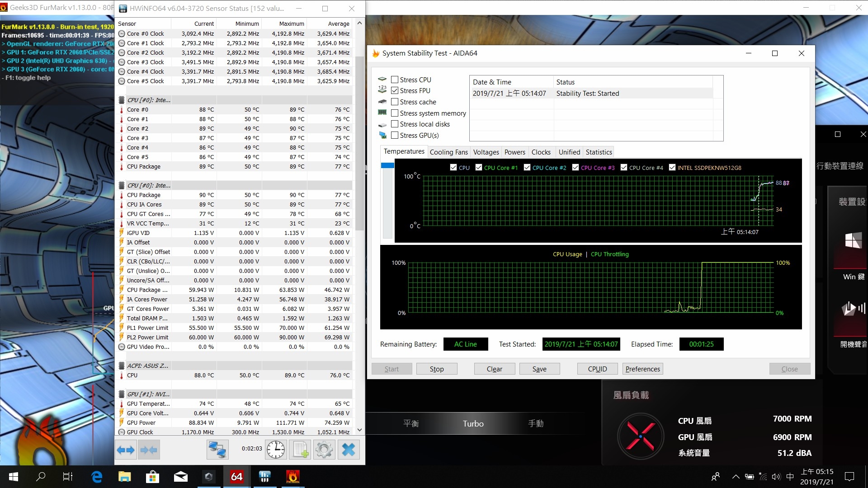Launch Microsoft Edge from taskbar
Viewport: 868px width, 488px height.
[x=97, y=477]
